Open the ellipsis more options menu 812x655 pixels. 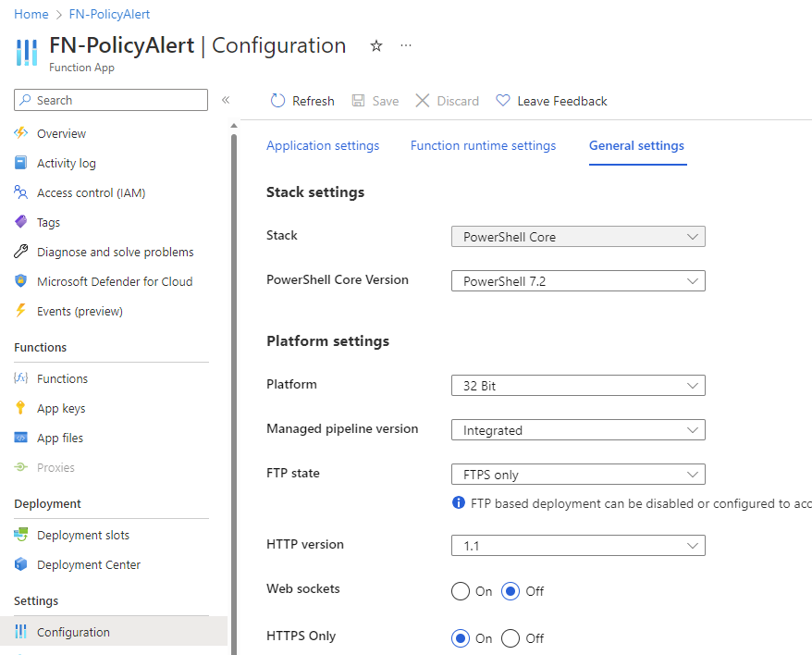406,45
